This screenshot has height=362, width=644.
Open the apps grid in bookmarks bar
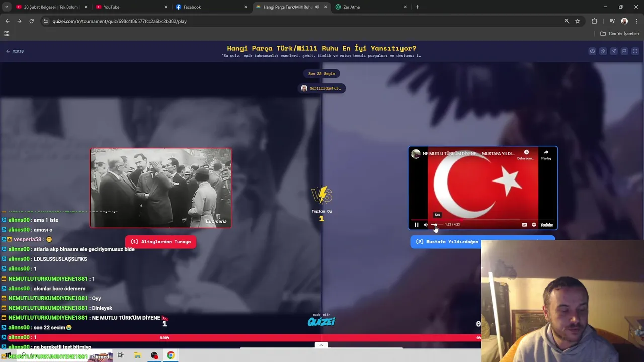7,34
